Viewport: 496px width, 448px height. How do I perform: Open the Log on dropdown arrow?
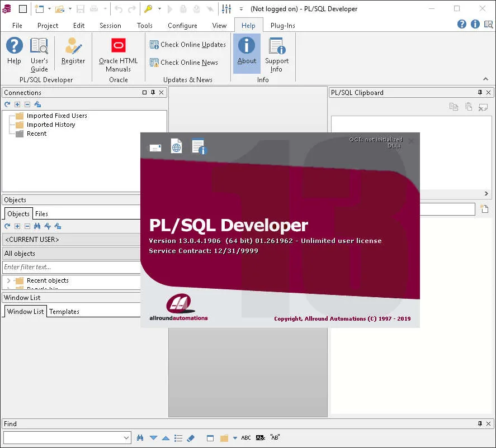pyautogui.click(x=159, y=9)
